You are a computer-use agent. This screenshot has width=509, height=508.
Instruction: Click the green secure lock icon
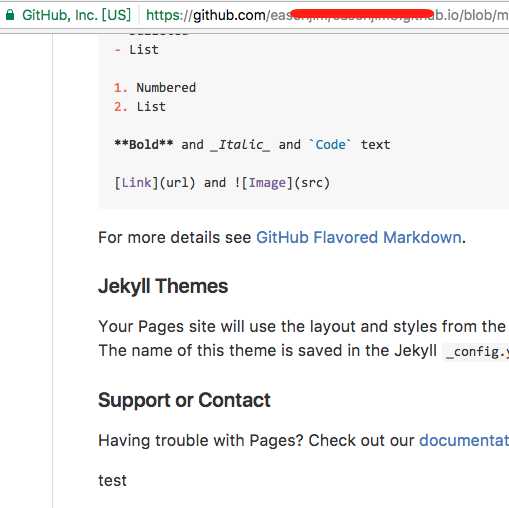click(10, 15)
